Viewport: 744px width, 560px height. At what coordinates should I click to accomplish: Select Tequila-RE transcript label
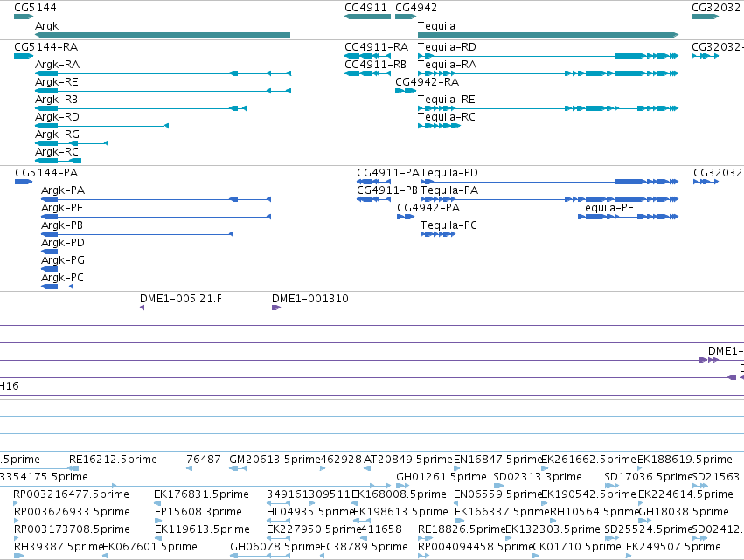coord(447,100)
